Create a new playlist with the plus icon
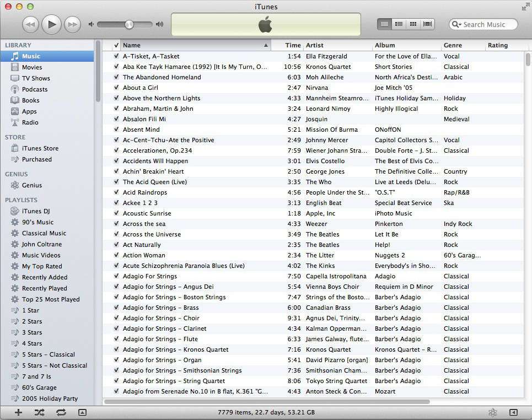532x420 pixels. (x=18, y=412)
